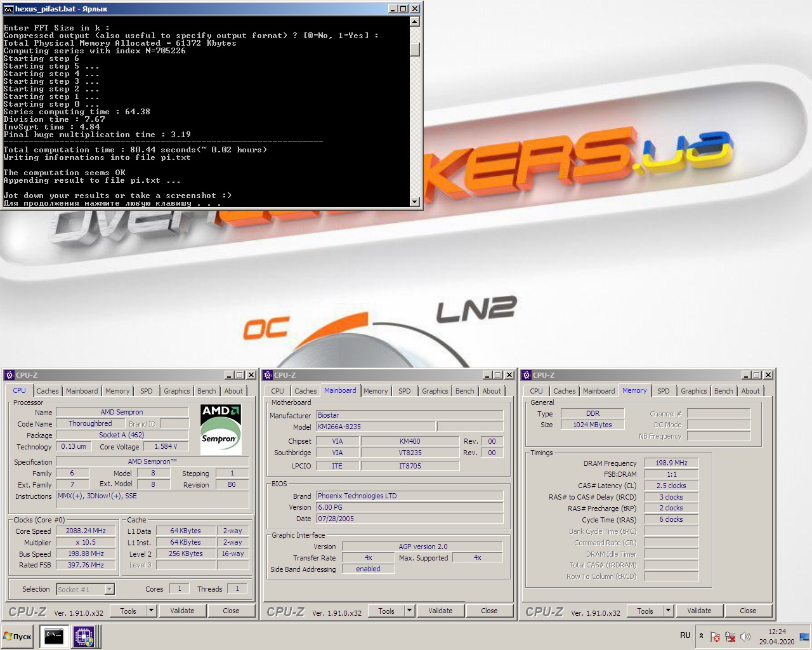The height and width of the screenshot is (650, 812).
Task: Click the console vertical scrollbar thumb
Action: (x=415, y=50)
